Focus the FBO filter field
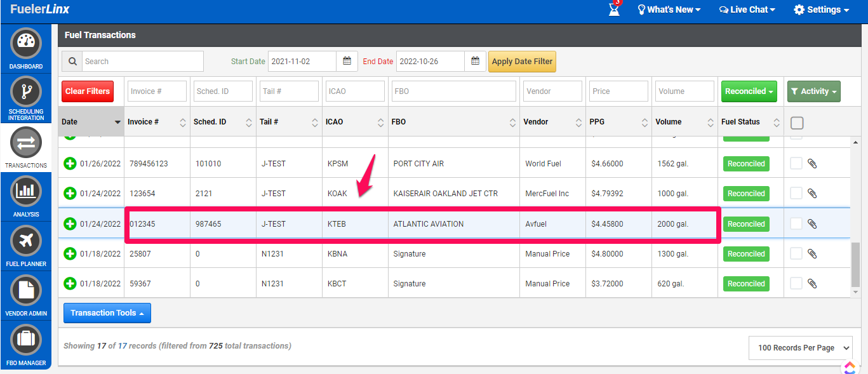The image size is (868, 374). tap(454, 91)
